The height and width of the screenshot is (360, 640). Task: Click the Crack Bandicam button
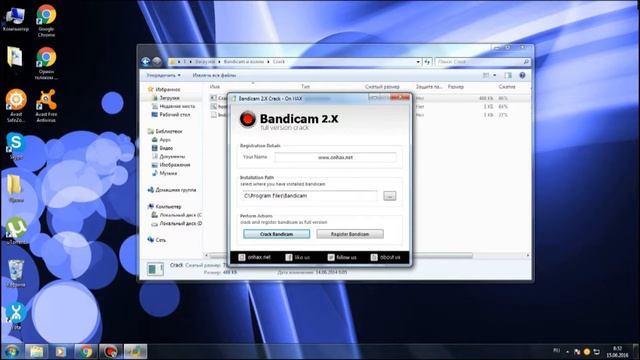click(276, 234)
